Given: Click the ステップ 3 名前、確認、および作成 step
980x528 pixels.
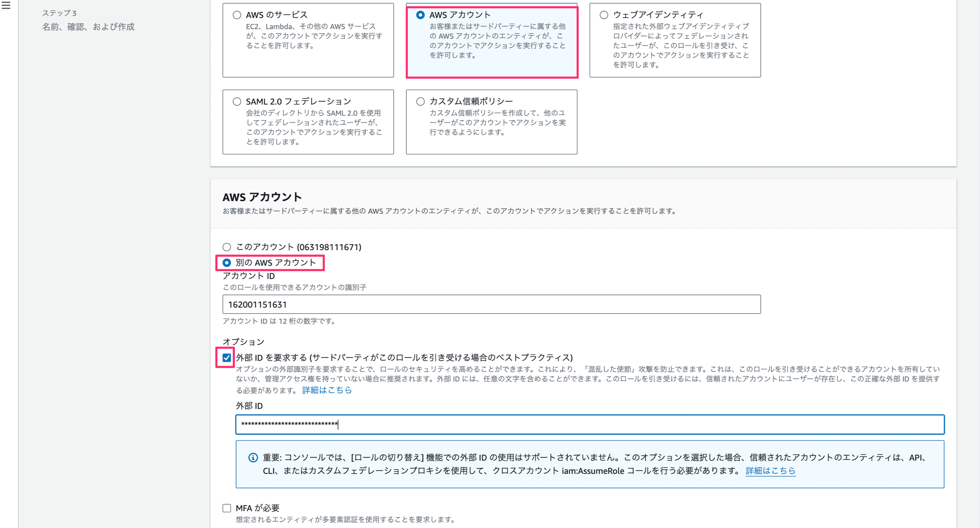Looking at the screenshot, I should 88,20.
